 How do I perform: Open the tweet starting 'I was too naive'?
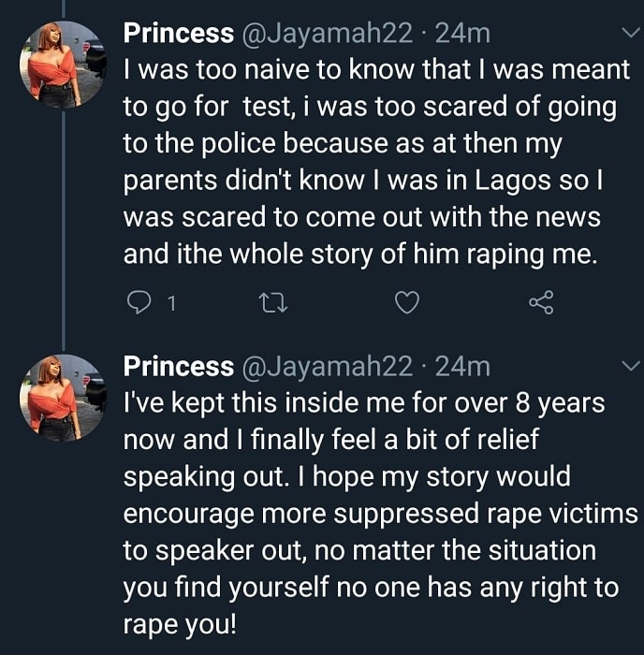(x=376, y=162)
